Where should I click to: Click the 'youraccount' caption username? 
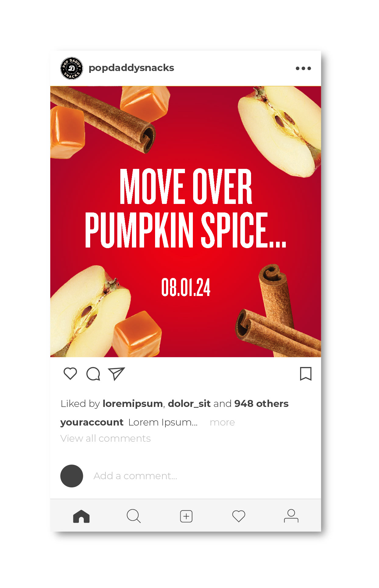(x=92, y=422)
